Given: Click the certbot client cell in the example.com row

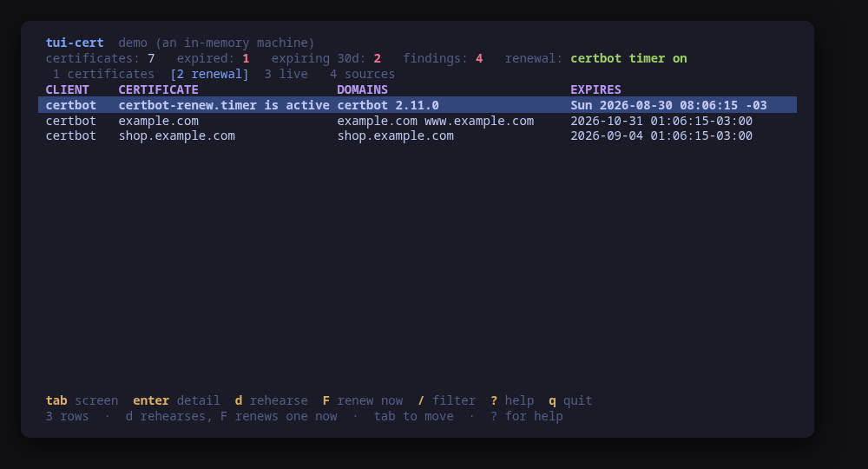Looking at the screenshot, I should [x=71, y=120].
